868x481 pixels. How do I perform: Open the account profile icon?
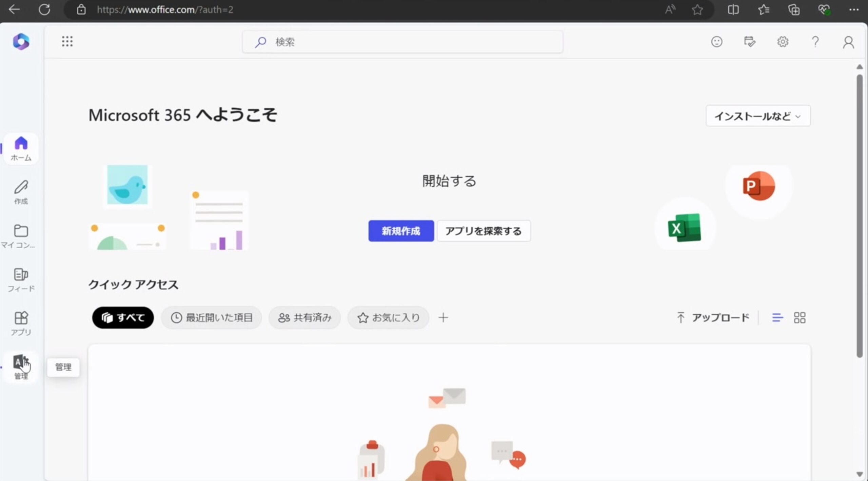click(848, 42)
